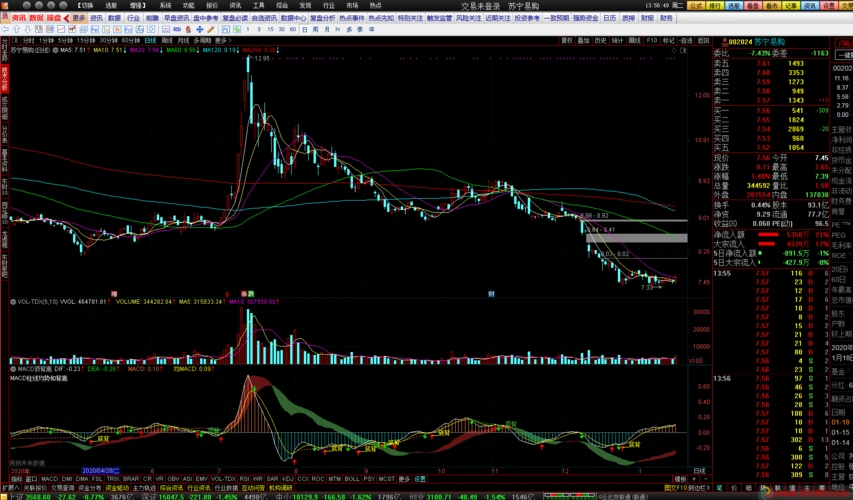
Task: Click the red collapse arrow beside 操盘
Action: (67, 18)
